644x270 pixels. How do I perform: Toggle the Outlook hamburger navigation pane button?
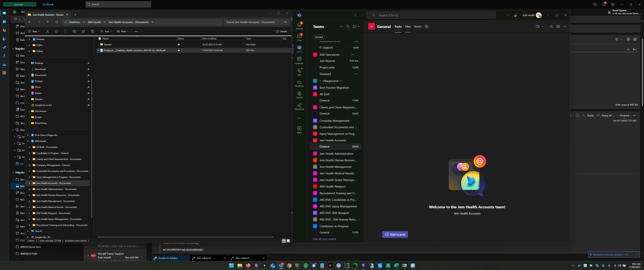[14, 12]
